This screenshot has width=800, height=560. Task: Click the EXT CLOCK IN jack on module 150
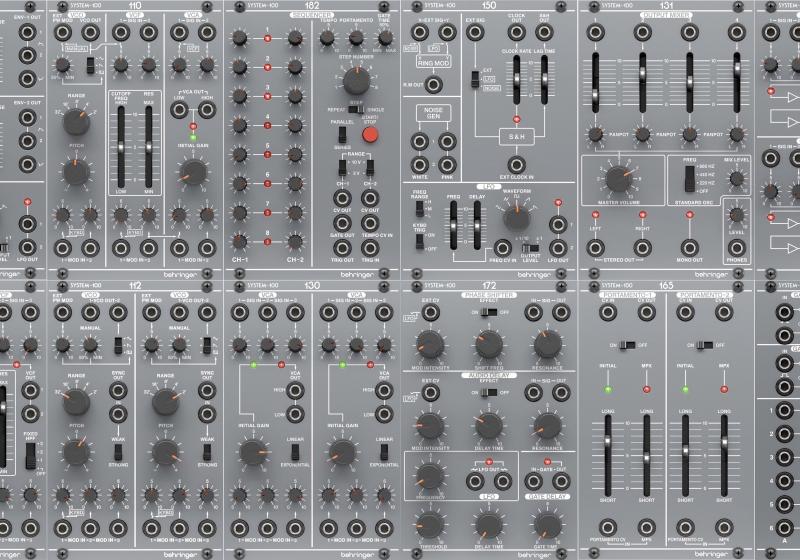click(516, 165)
